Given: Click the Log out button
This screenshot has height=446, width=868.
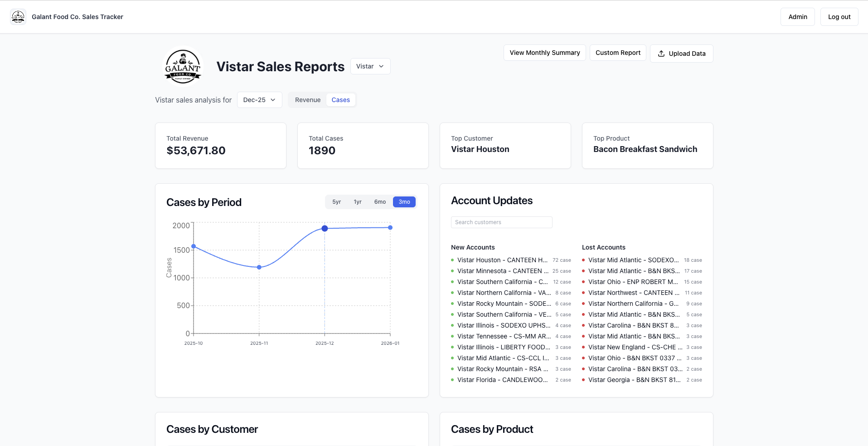Looking at the screenshot, I should 839,17.
